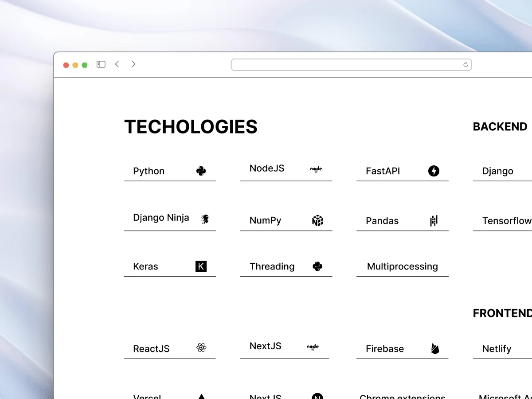Click the FastAPI lightning bolt icon
This screenshot has height=399, width=532.
pyautogui.click(x=434, y=171)
